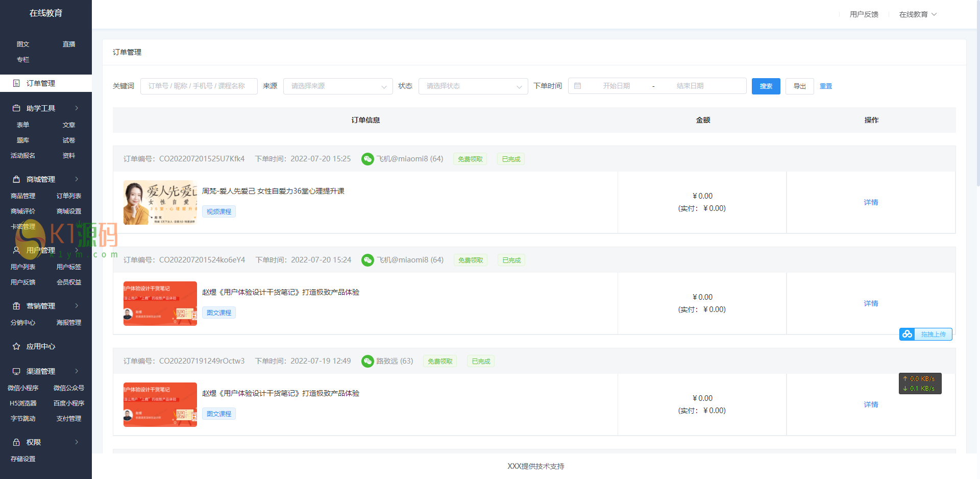Open 详情 link for the first order
Screen dimensions: 980x479
[x=871, y=202]
